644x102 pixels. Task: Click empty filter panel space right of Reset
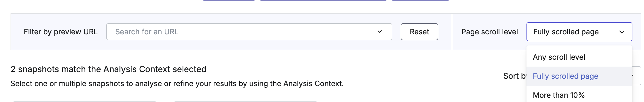pyautogui.click(x=445, y=32)
